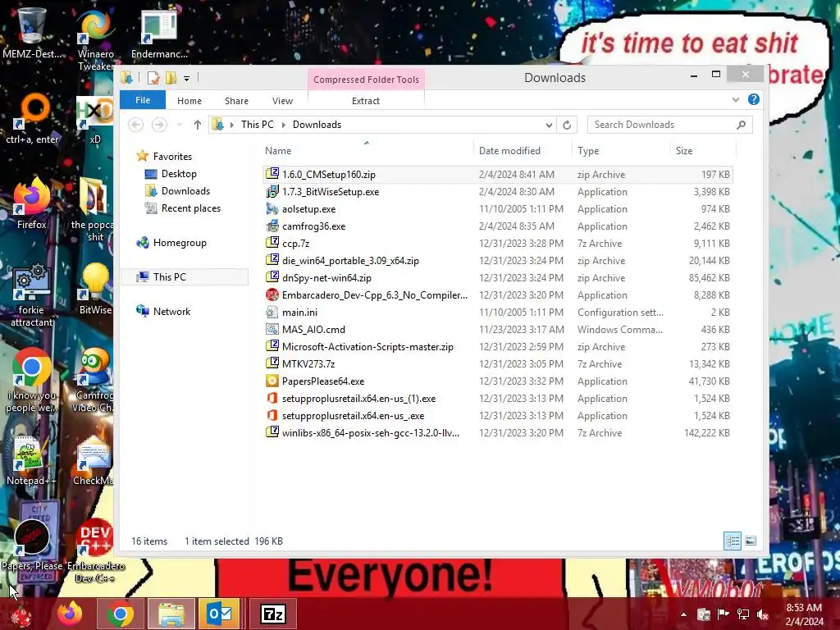Select Recent places in navigation pane
The image size is (840, 630).
point(190,208)
